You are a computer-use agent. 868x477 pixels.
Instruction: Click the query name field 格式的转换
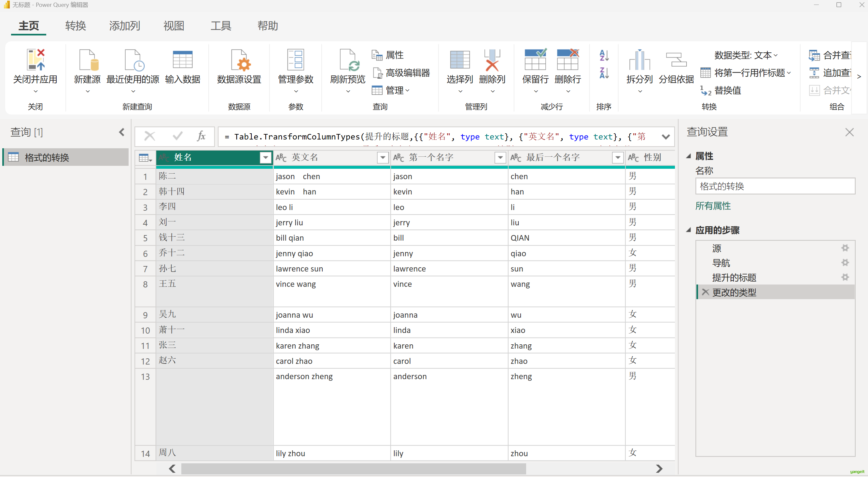[775, 186]
